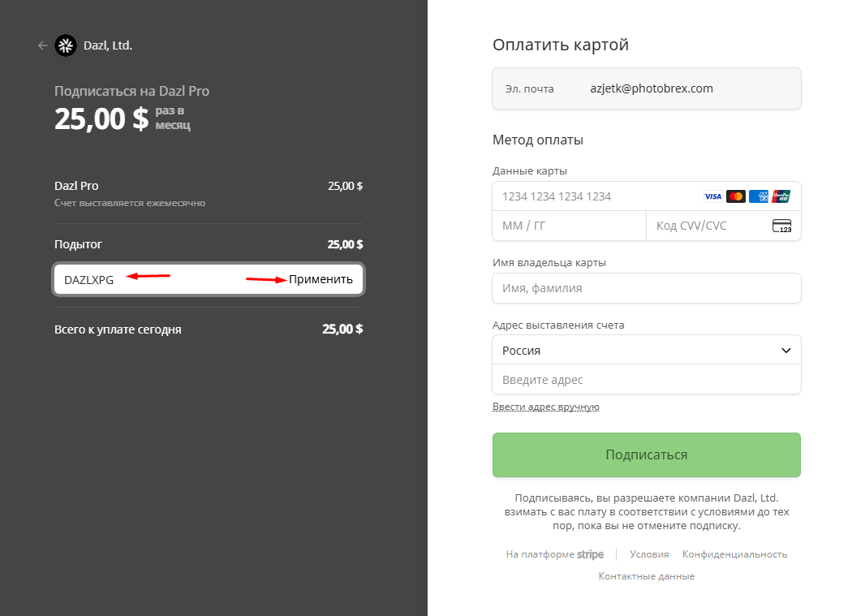Focus the cardholder name field
Image resolution: width=852 pixels, height=616 pixels.
pyautogui.click(x=646, y=288)
